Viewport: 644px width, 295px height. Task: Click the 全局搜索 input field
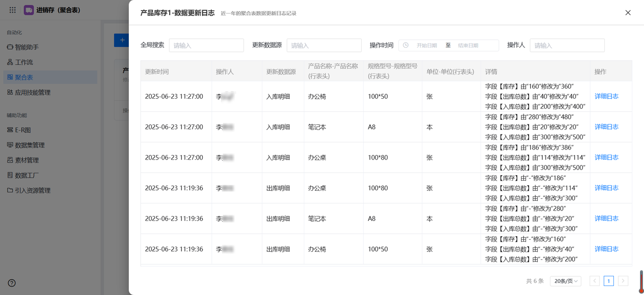206,45
